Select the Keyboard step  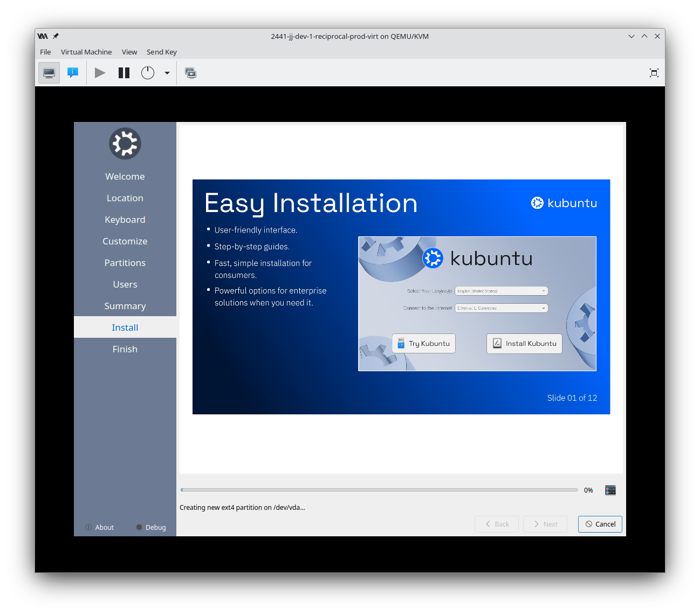(x=125, y=220)
